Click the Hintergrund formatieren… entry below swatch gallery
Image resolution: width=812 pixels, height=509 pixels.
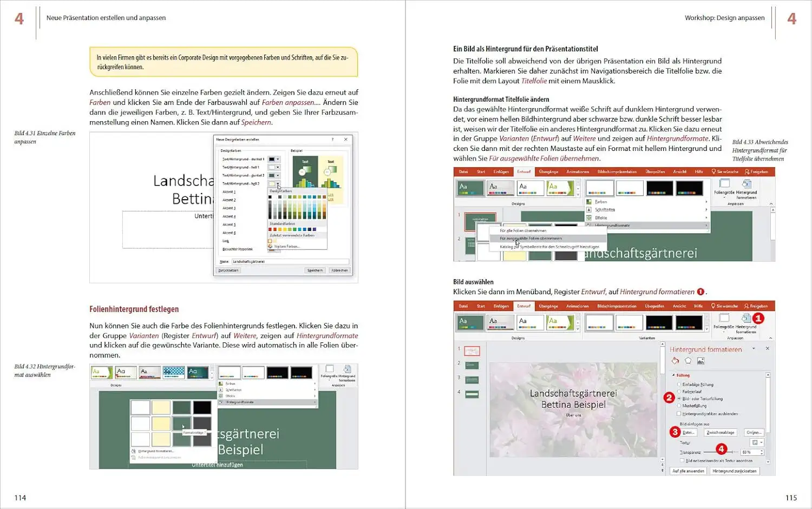[x=155, y=451]
